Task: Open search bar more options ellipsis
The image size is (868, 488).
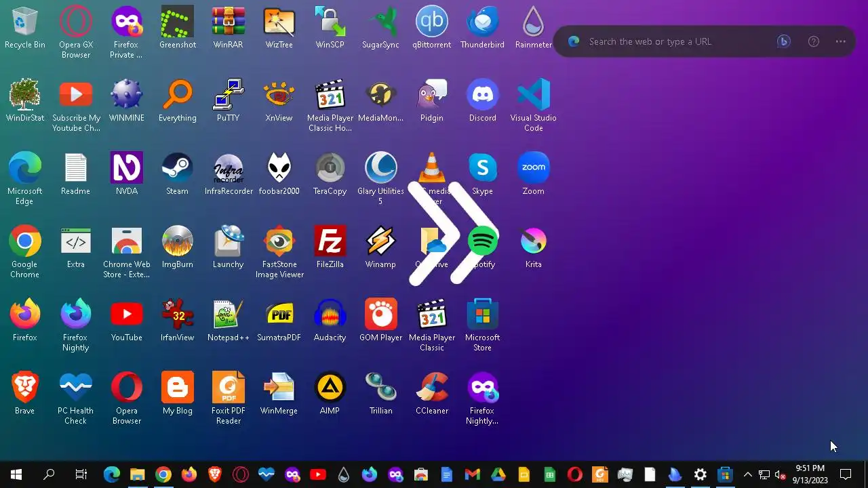Action: click(840, 41)
